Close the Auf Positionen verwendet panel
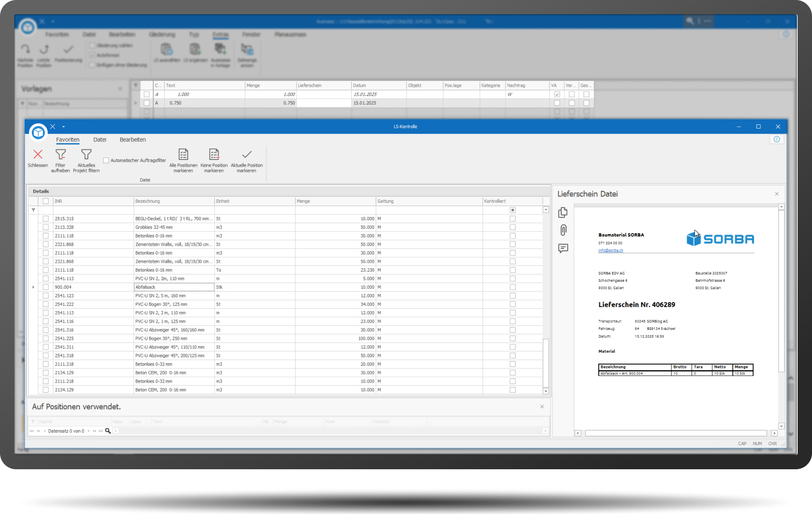This screenshot has height=514, width=812. point(542,406)
